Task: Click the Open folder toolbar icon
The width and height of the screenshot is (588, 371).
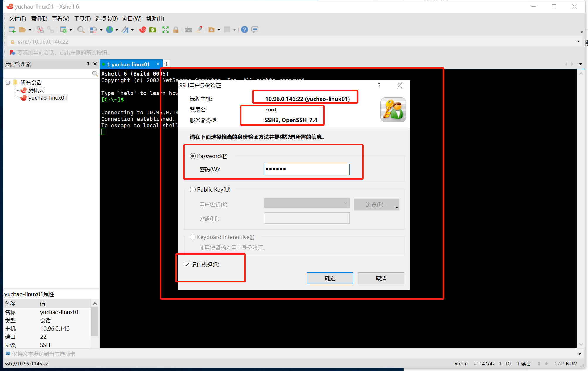Action: (22, 30)
